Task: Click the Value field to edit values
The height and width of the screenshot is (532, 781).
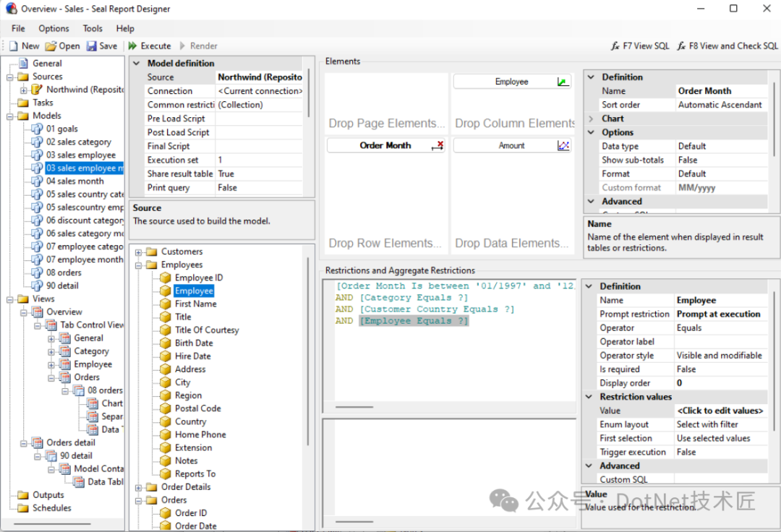Action: (x=720, y=411)
